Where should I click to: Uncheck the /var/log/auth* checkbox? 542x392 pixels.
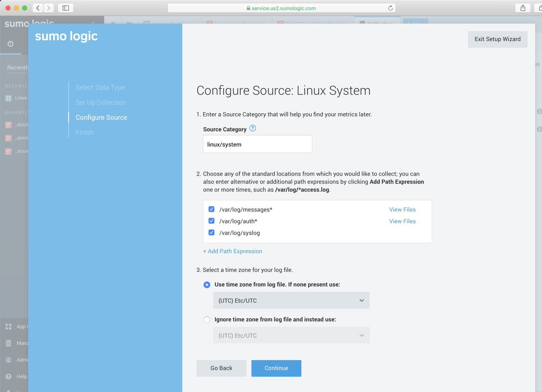(x=212, y=221)
